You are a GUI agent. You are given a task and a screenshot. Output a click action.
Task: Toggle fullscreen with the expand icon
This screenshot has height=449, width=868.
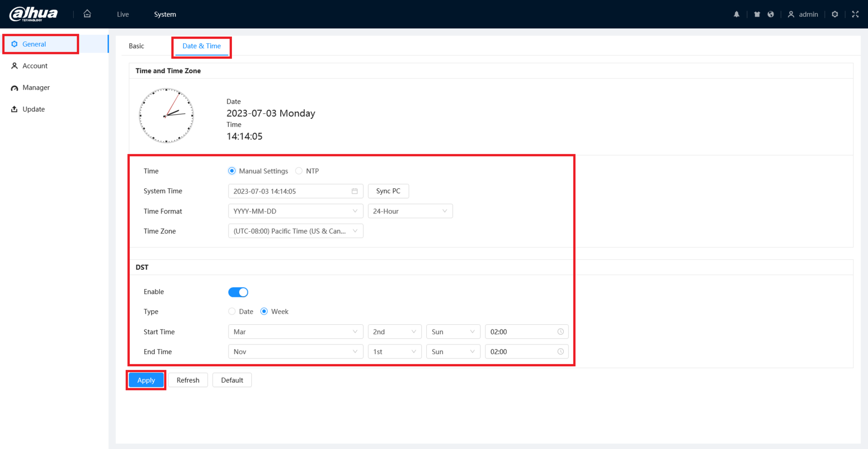[855, 14]
